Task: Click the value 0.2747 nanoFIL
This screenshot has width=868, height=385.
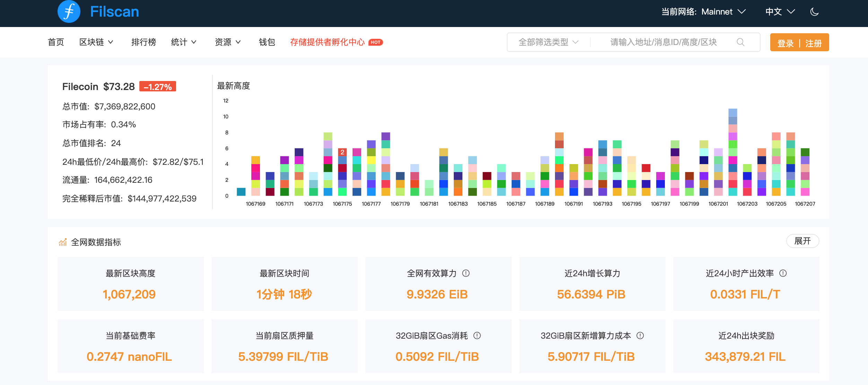Action: pos(129,357)
